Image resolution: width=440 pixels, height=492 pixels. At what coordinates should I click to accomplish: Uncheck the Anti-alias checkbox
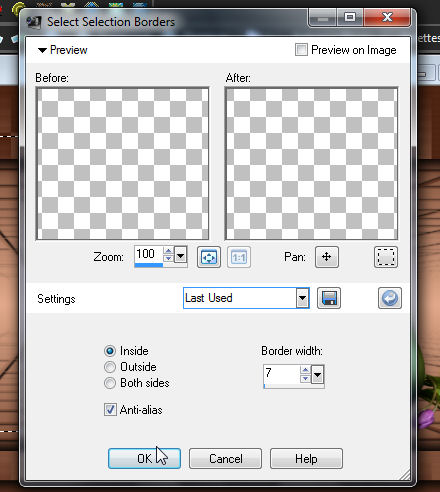110,410
